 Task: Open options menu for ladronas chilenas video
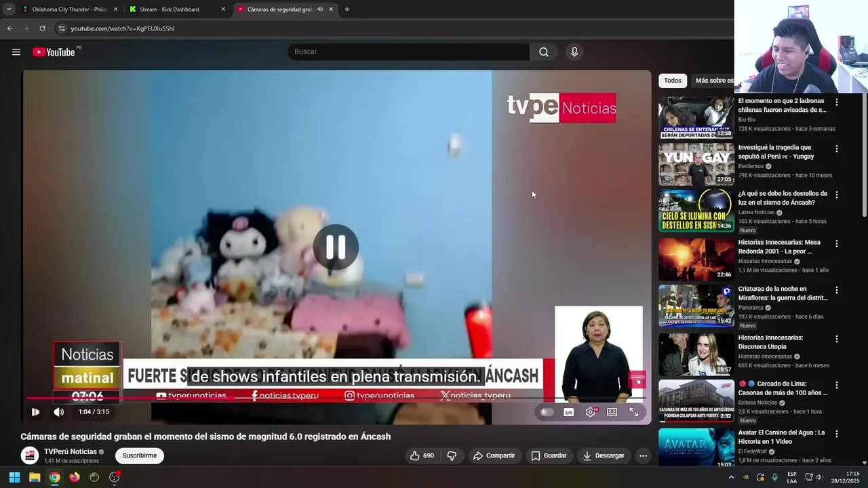(x=836, y=102)
